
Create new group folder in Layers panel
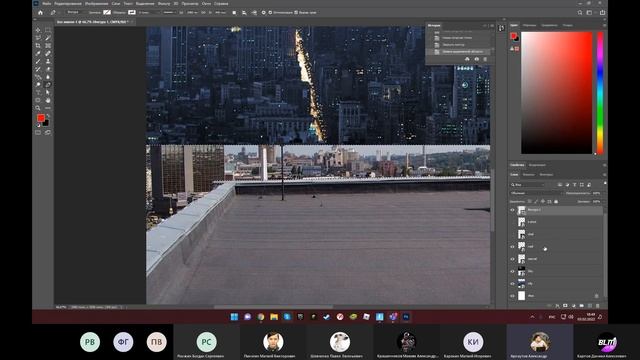582,306
